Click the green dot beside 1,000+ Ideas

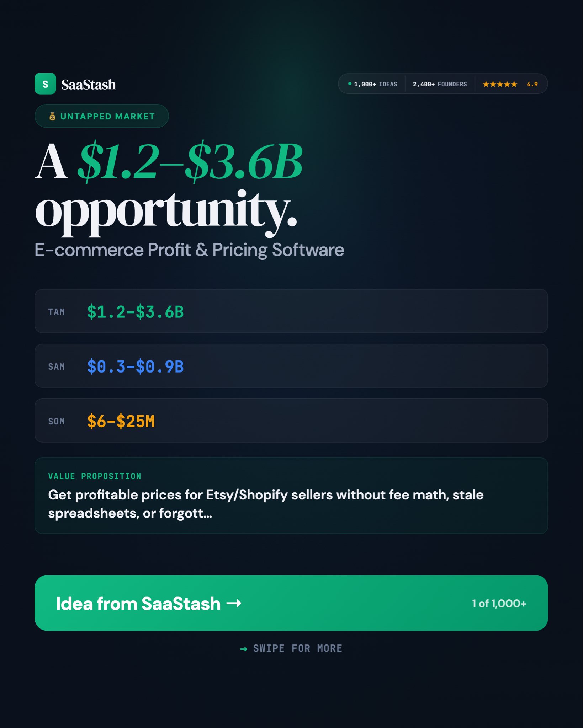[350, 84]
